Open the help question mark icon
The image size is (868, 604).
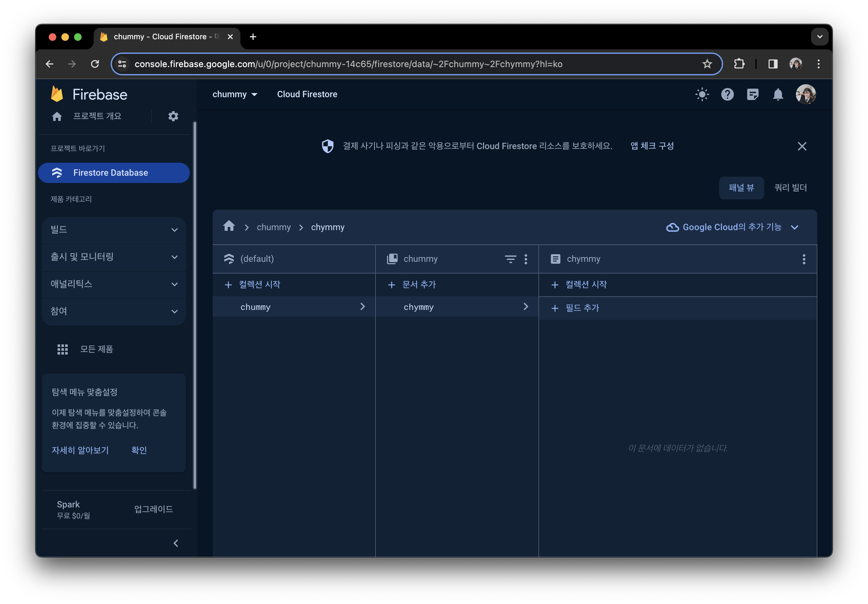tap(727, 94)
